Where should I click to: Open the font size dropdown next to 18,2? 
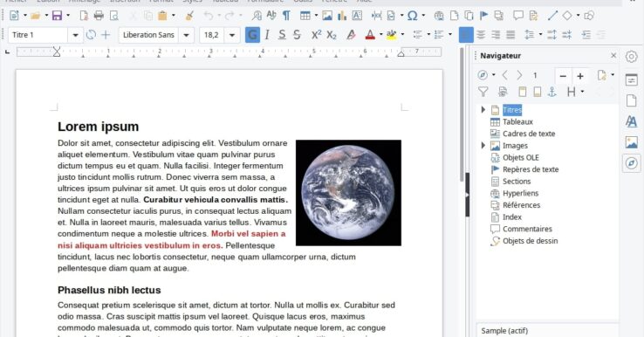pyautogui.click(x=231, y=35)
